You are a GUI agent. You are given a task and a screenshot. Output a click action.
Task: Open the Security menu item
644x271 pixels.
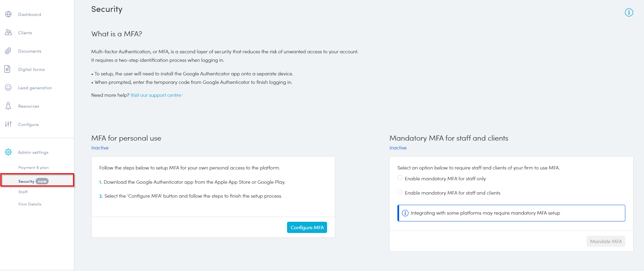coord(26,181)
